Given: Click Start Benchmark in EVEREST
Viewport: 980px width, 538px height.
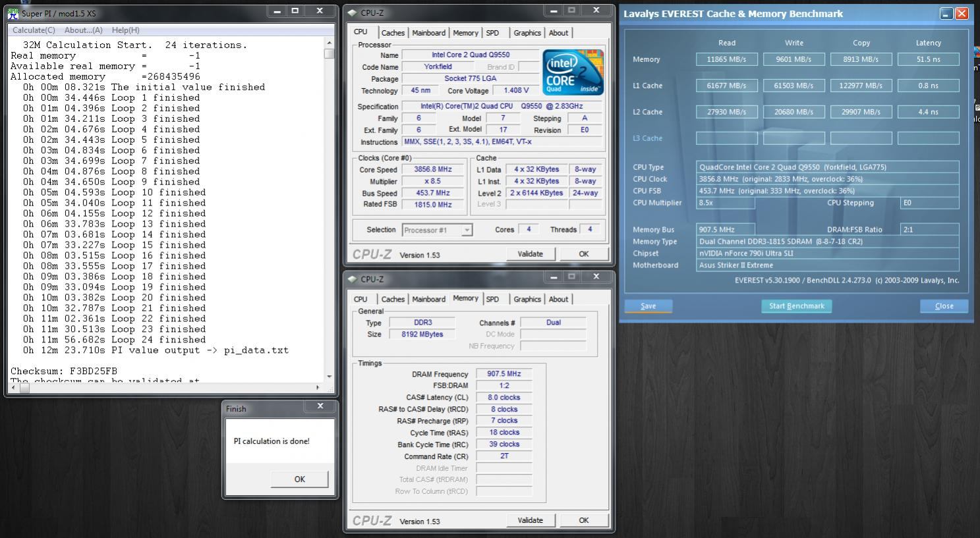Looking at the screenshot, I should click(797, 306).
